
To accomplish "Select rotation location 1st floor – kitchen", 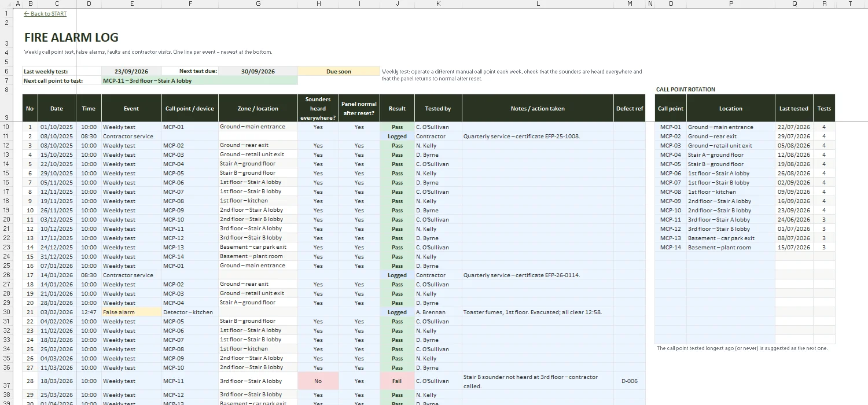I will point(731,192).
